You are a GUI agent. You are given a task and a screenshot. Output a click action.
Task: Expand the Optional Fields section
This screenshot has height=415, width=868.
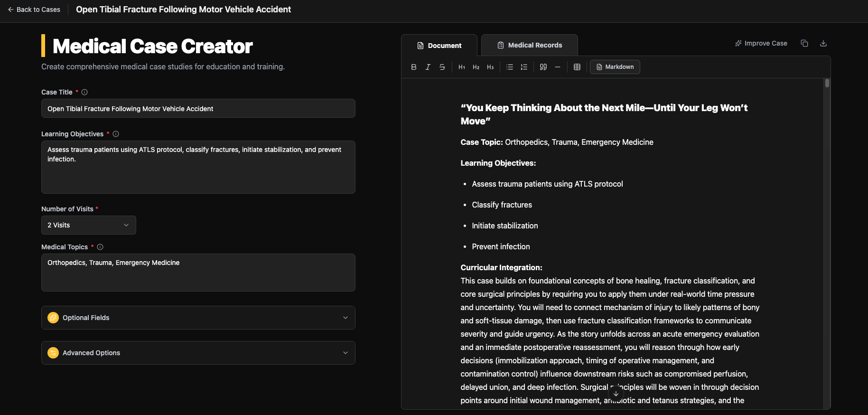198,318
